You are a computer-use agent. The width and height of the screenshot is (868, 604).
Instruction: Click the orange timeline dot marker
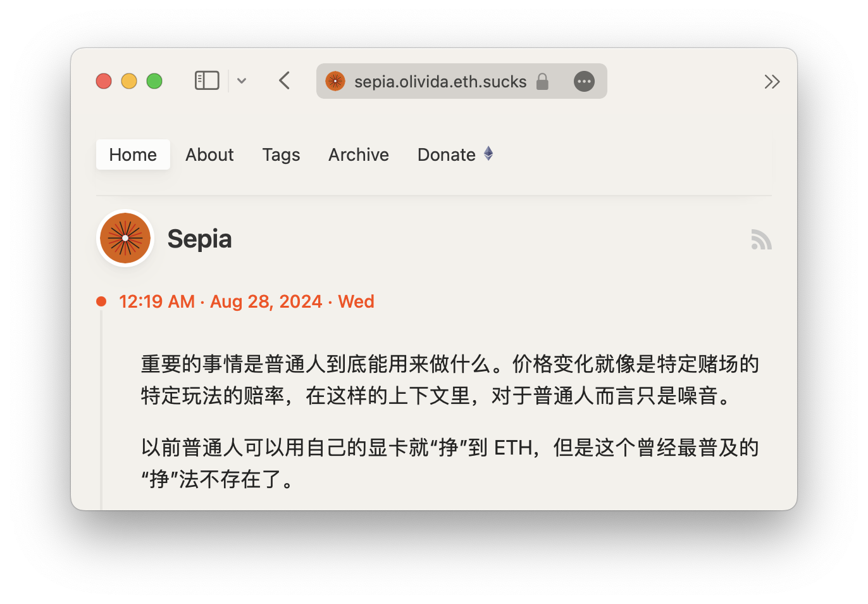click(x=101, y=301)
